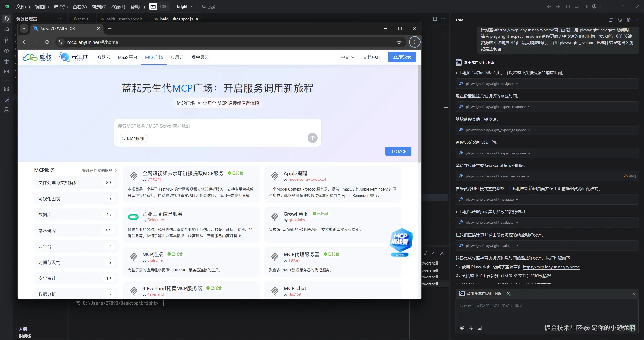Click the send arrow in MCP search box
Screen dimensions: 644x340
point(312,138)
